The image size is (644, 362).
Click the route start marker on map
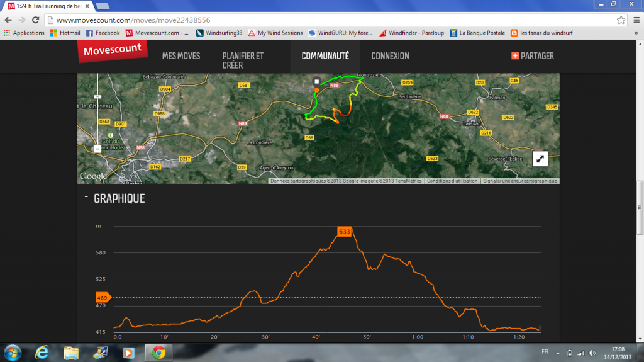316,81
